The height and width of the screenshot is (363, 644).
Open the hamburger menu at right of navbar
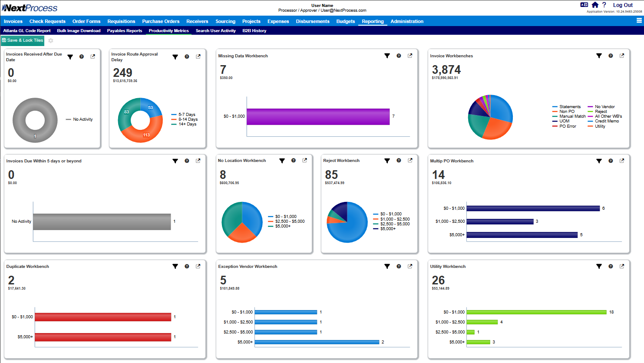[639, 20]
